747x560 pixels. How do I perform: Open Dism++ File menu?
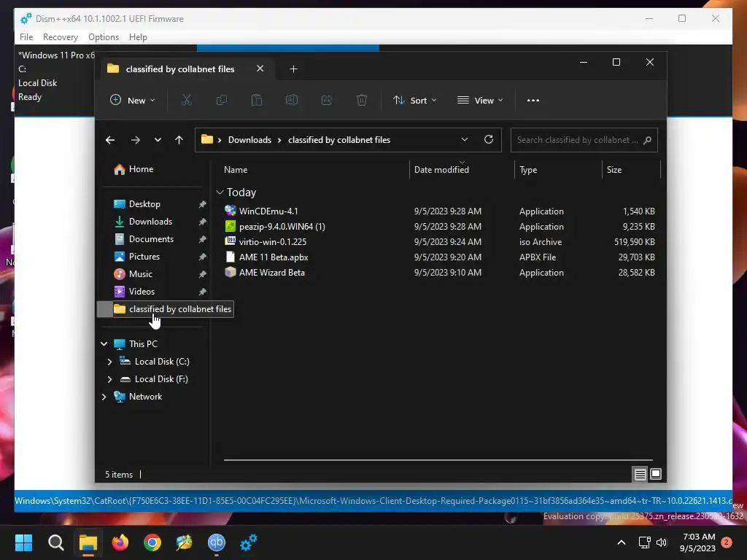(x=26, y=37)
